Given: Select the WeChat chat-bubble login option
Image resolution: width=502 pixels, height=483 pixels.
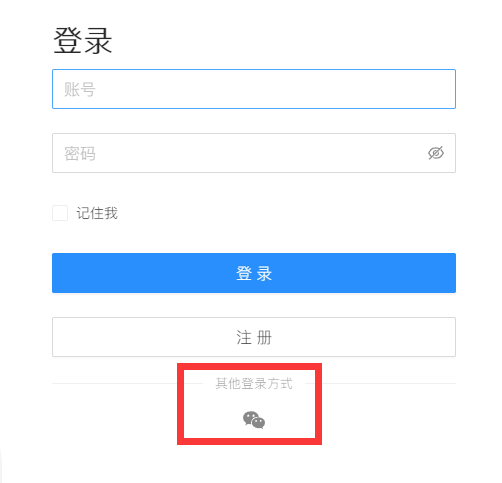Looking at the screenshot, I should tap(254, 420).
